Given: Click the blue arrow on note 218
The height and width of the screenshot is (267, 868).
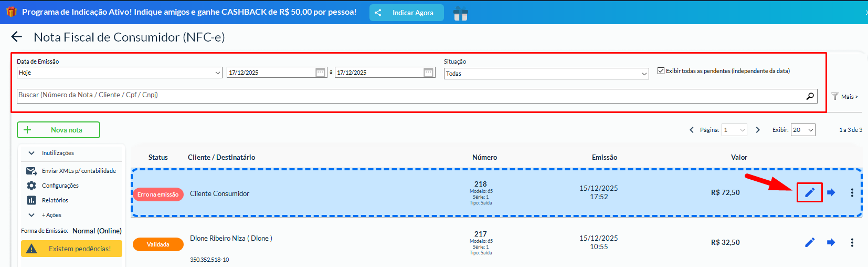Looking at the screenshot, I should (x=831, y=192).
